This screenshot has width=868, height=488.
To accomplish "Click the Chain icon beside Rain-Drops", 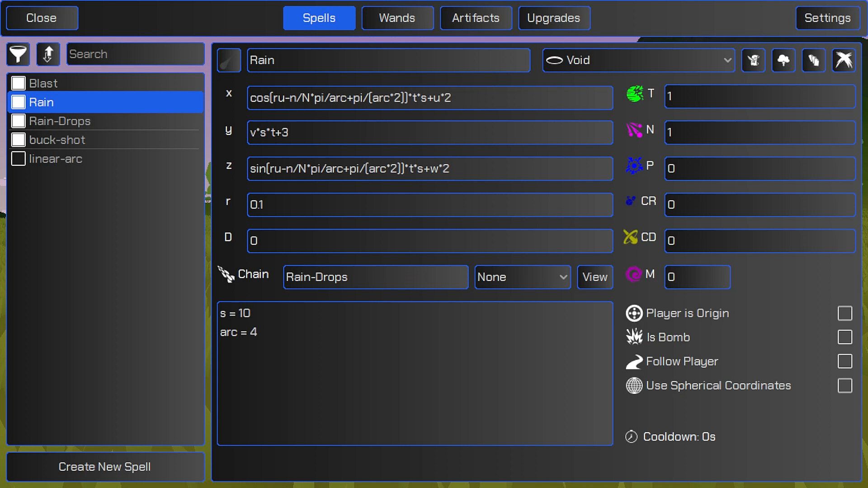I will coord(226,274).
